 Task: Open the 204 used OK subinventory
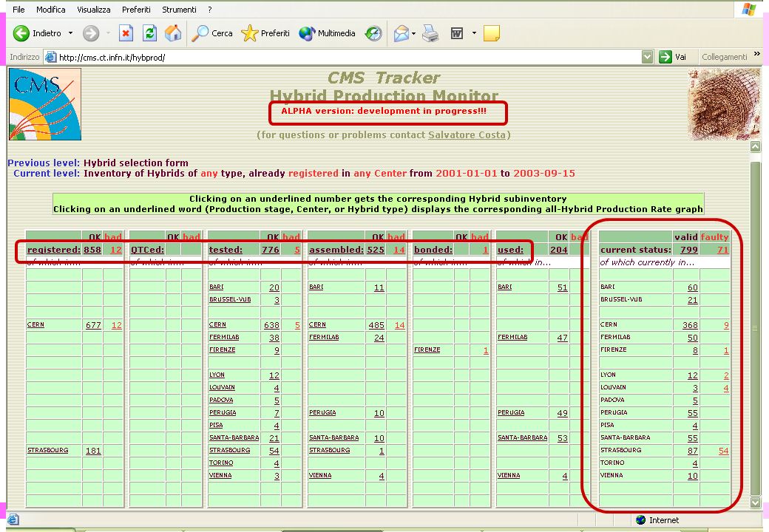[558, 249]
